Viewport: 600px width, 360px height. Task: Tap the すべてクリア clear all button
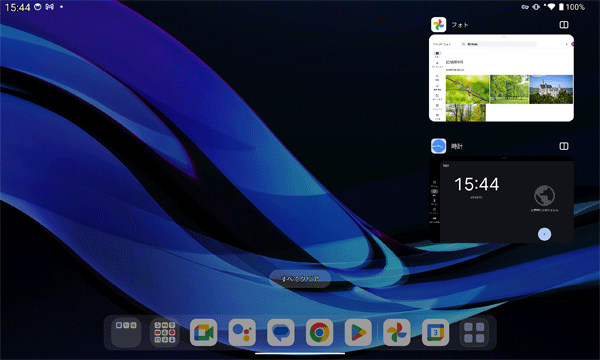(300, 279)
